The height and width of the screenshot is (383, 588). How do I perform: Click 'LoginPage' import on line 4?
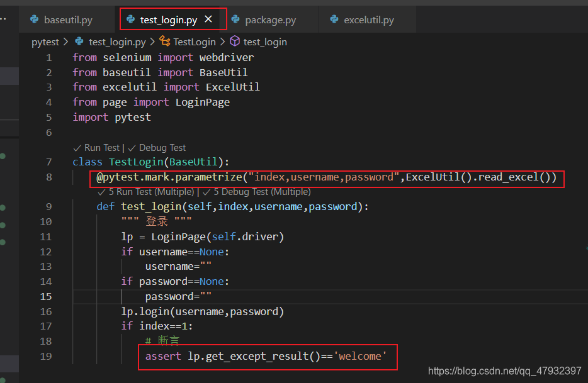(203, 102)
